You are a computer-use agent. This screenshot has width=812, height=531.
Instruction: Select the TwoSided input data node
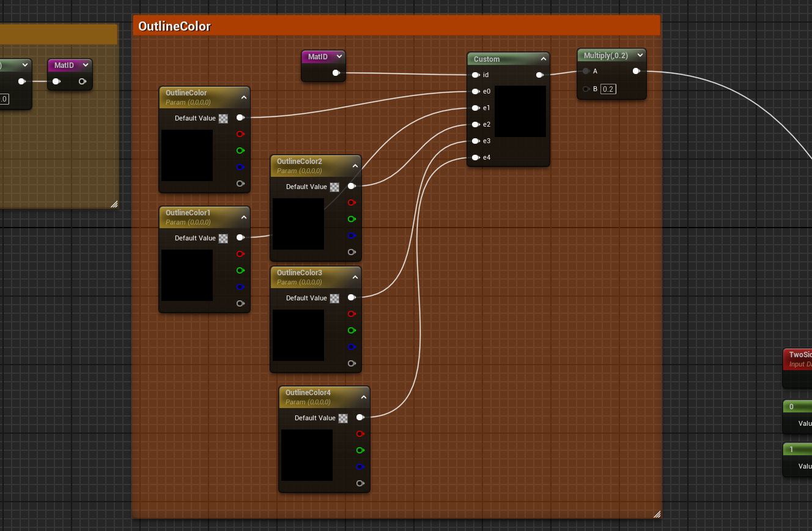pos(798,358)
